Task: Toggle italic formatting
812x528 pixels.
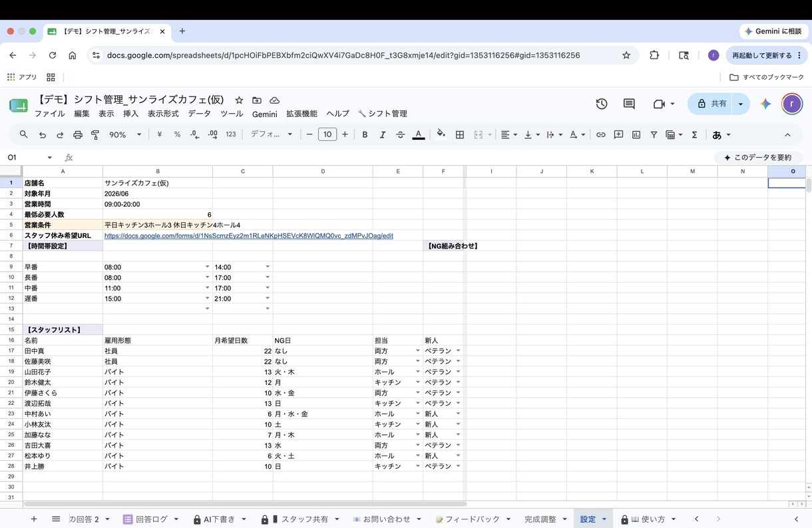Action: pos(382,134)
